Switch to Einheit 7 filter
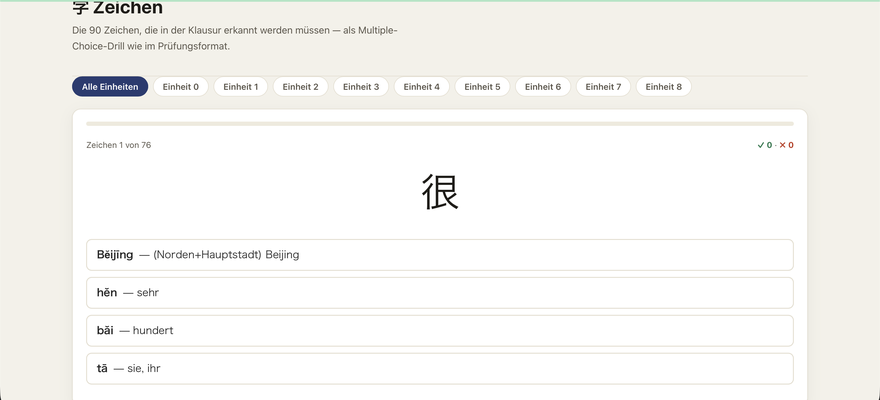 tap(603, 87)
